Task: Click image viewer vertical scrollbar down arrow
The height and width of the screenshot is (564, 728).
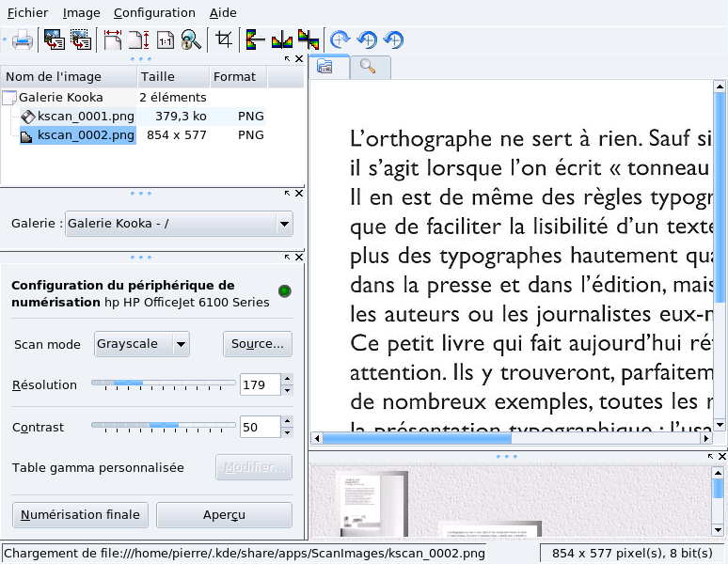Action: (720, 425)
